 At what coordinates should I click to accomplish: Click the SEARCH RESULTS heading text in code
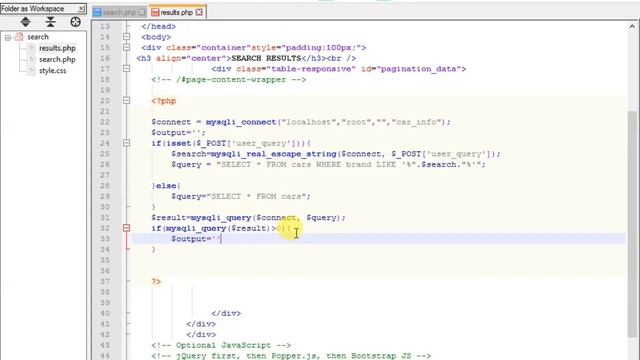pos(266,58)
